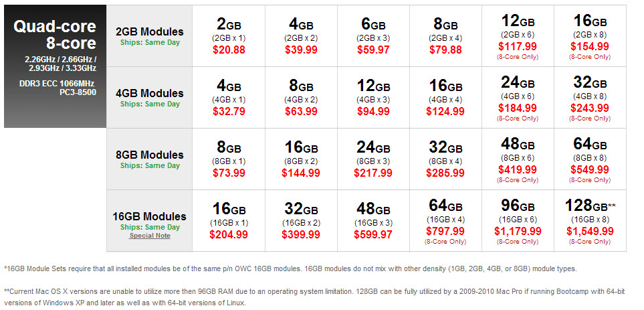Choose the 4GB x 1 module at $32.79
The width and height of the screenshot is (644, 310).
[x=229, y=98]
